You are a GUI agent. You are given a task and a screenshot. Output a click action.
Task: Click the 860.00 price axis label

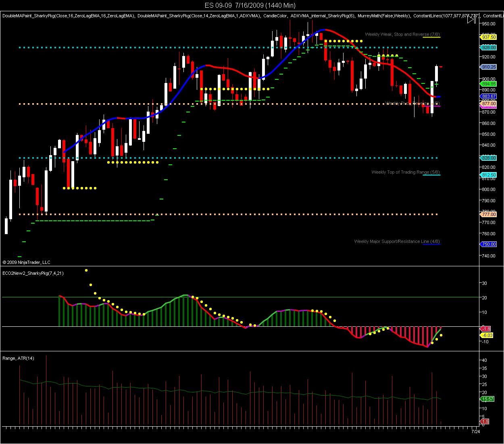(x=489, y=123)
